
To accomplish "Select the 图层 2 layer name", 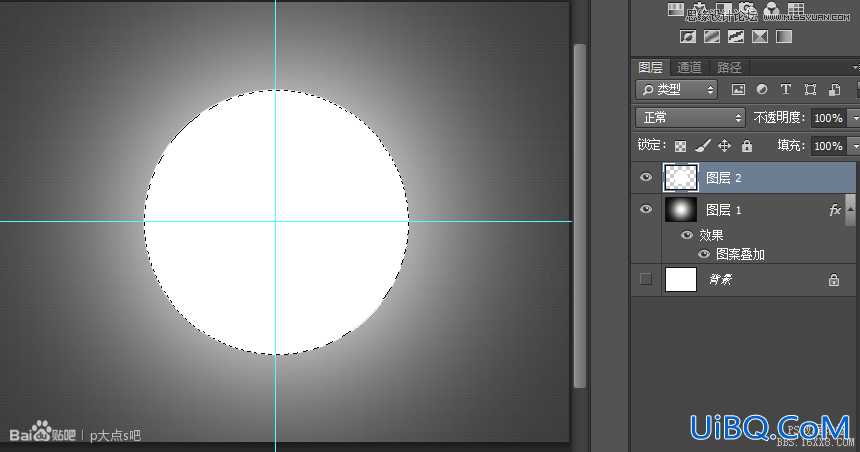I will (723, 178).
